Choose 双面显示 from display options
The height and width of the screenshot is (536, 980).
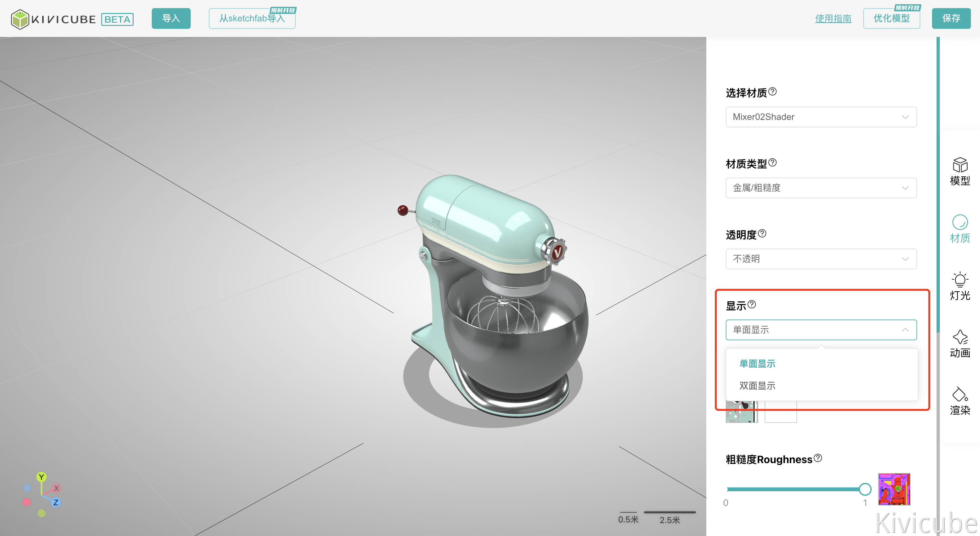click(757, 385)
